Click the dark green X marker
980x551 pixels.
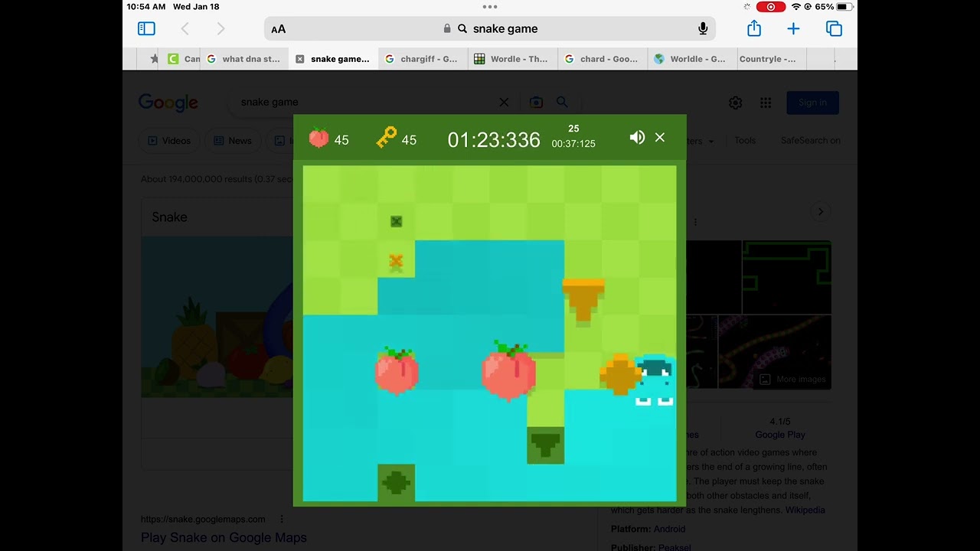point(396,222)
